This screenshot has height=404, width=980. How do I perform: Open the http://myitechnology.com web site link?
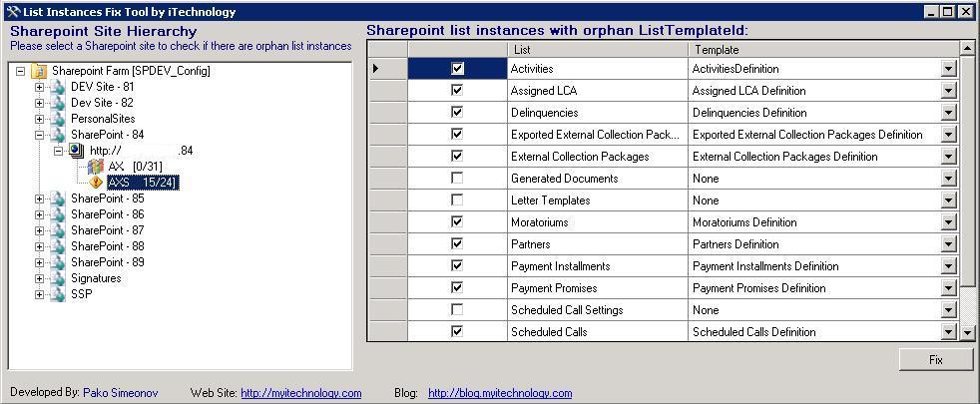tap(300, 393)
